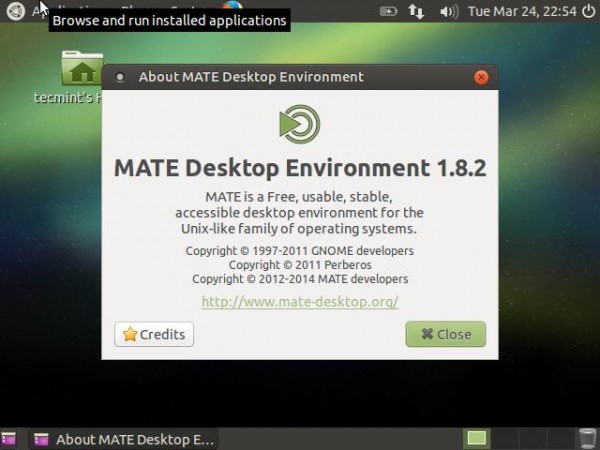Viewport: 600px width, 450px height.
Task: Show the Credits for MATE
Action: coord(154,334)
